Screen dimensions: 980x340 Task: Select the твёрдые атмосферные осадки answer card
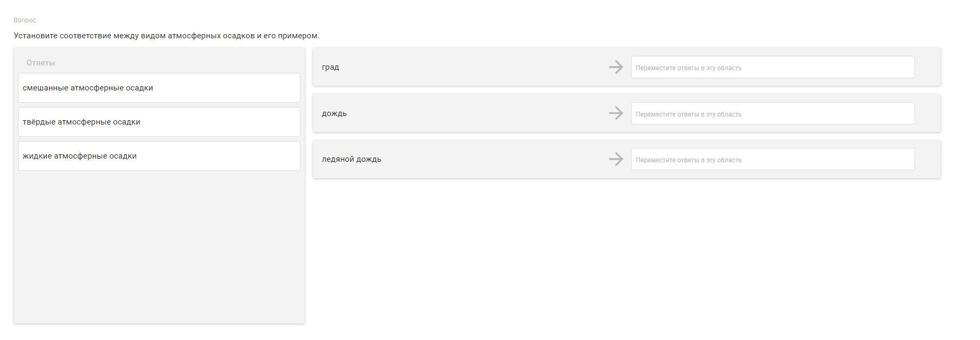point(159,122)
